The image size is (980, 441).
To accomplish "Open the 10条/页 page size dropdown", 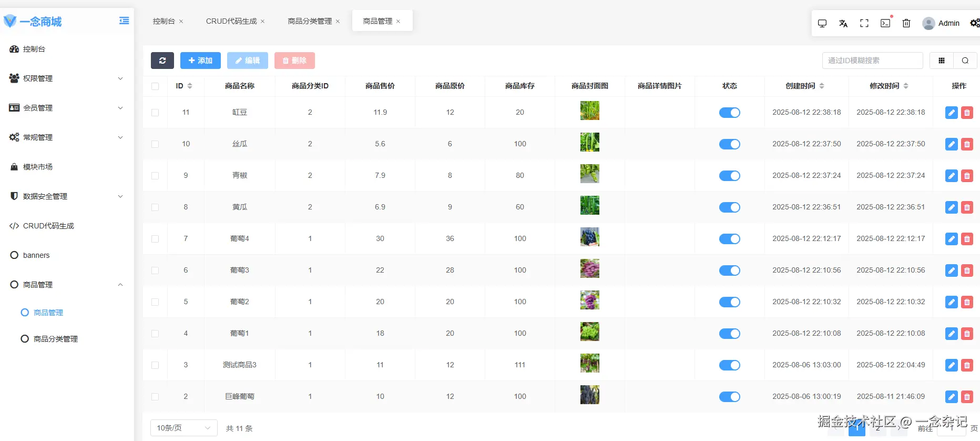I will 184,428.
